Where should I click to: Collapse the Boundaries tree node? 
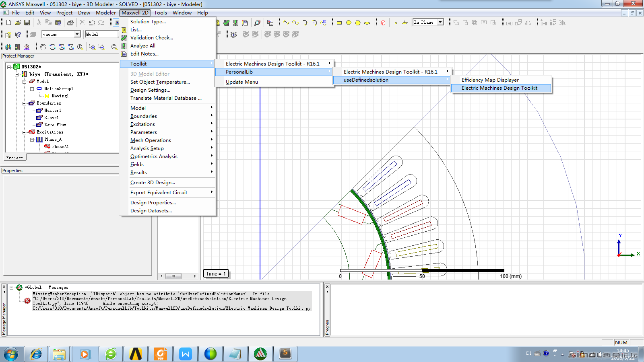tap(24, 103)
